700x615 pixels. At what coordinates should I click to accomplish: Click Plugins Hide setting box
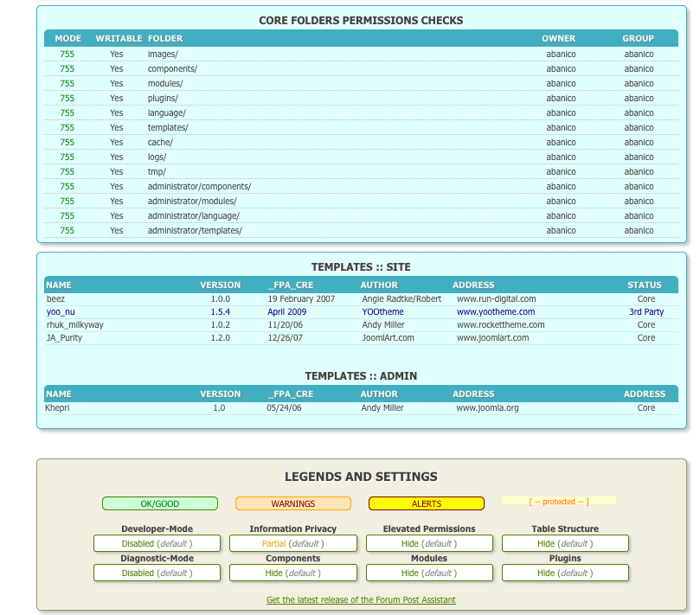[x=565, y=573]
